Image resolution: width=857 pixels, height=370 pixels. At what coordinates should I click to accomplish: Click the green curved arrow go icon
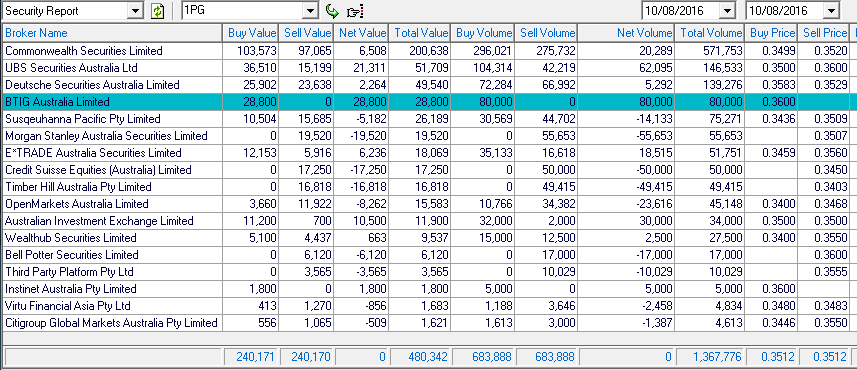332,11
